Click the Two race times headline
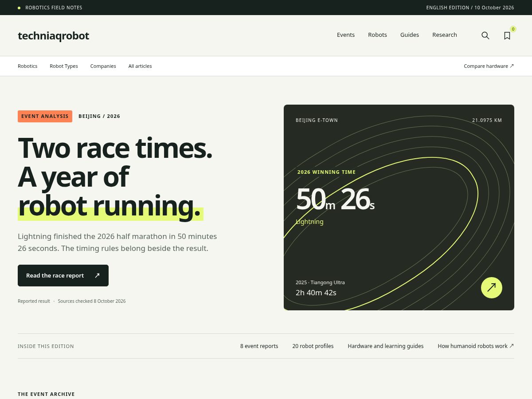Viewport: 532px width, 399px height. pyautogui.click(x=115, y=177)
